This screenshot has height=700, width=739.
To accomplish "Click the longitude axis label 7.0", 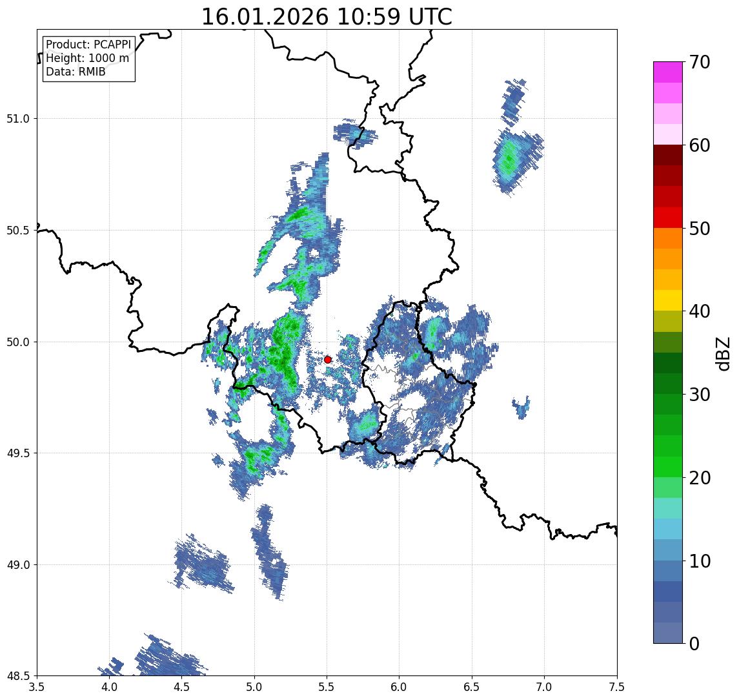I will click(545, 687).
